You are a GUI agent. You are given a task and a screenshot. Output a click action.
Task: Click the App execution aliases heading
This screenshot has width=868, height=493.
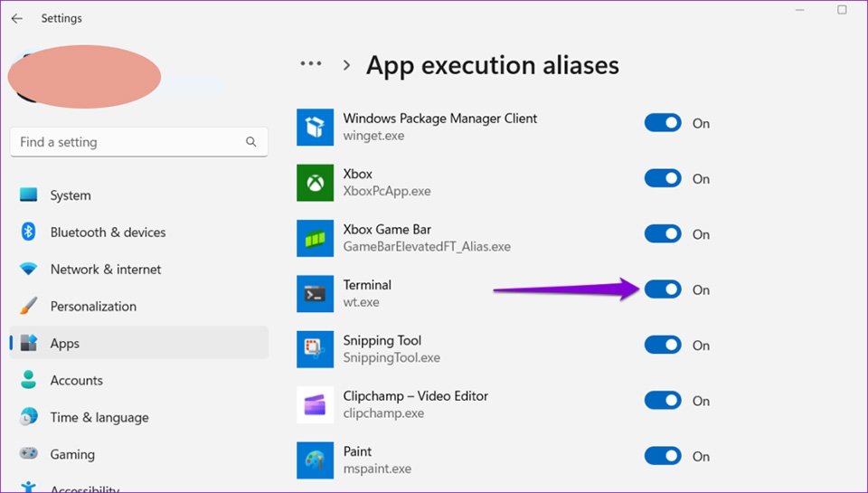pyautogui.click(x=493, y=65)
